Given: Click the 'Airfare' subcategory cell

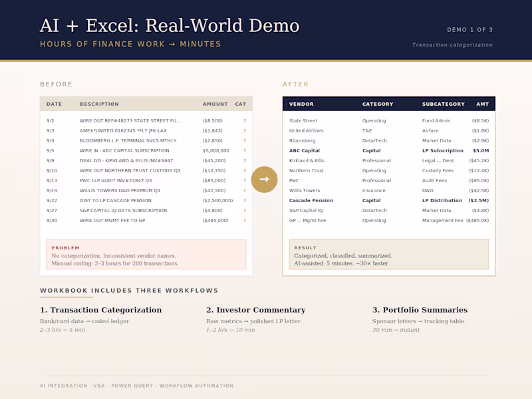Looking at the screenshot, I should 430,130.
